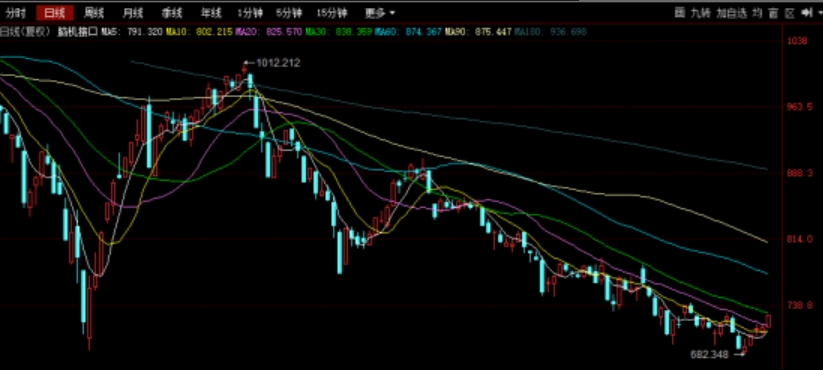Switch to the 分时 intraday tab
Viewport: 823px width, 370px height.
coord(15,13)
